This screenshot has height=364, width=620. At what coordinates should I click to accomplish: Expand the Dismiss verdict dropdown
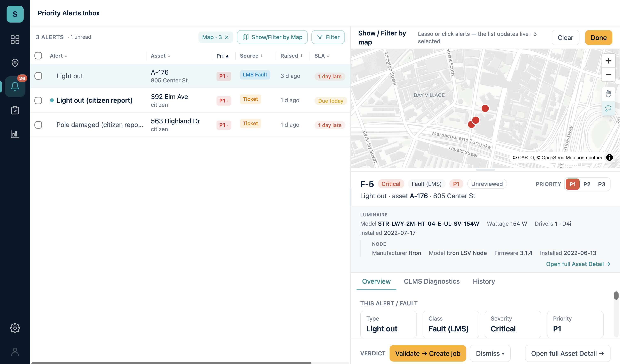(490, 353)
